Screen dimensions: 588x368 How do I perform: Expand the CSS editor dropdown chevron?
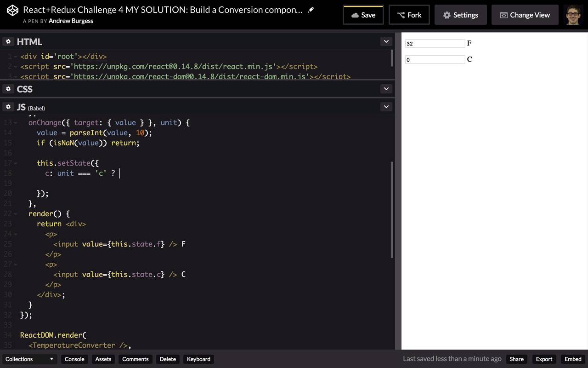pyautogui.click(x=386, y=89)
